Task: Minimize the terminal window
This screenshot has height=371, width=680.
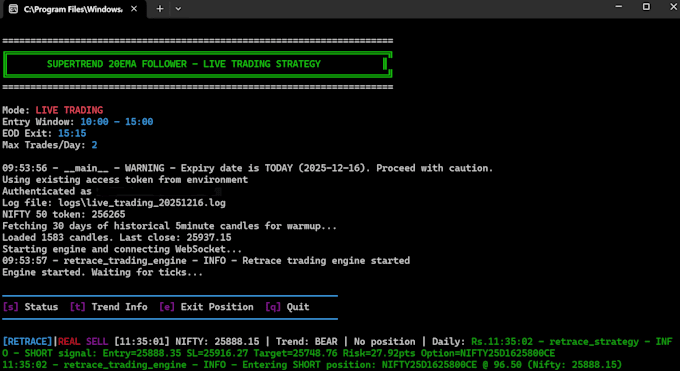Action: [x=619, y=7]
